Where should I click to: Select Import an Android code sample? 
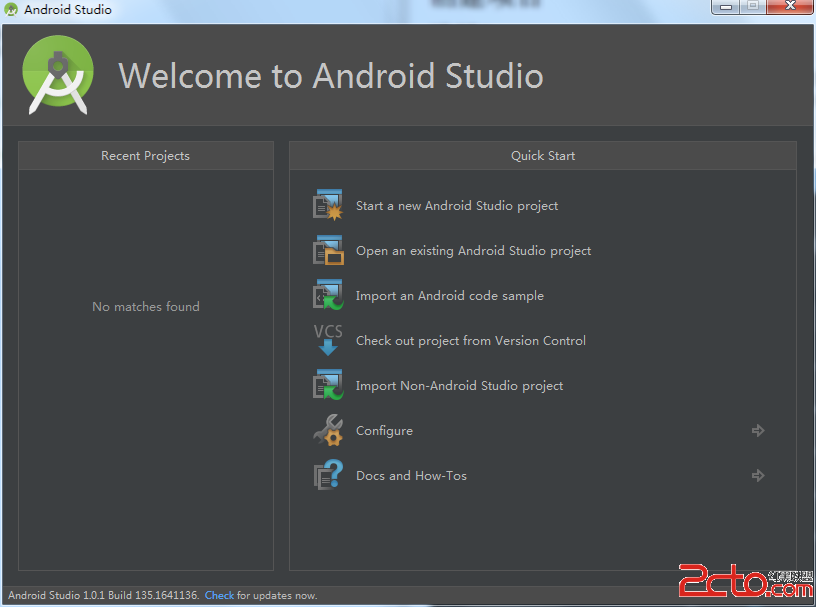pyautogui.click(x=450, y=296)
